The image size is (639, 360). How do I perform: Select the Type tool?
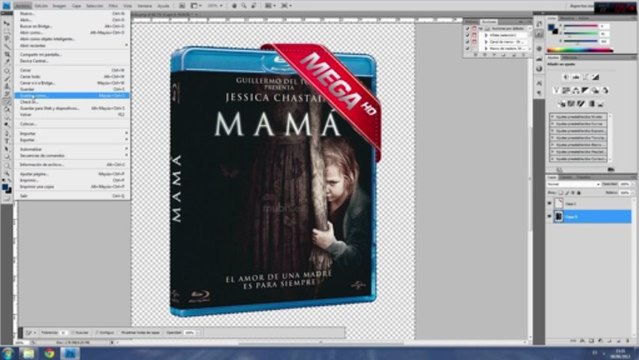tap(7, 141)
